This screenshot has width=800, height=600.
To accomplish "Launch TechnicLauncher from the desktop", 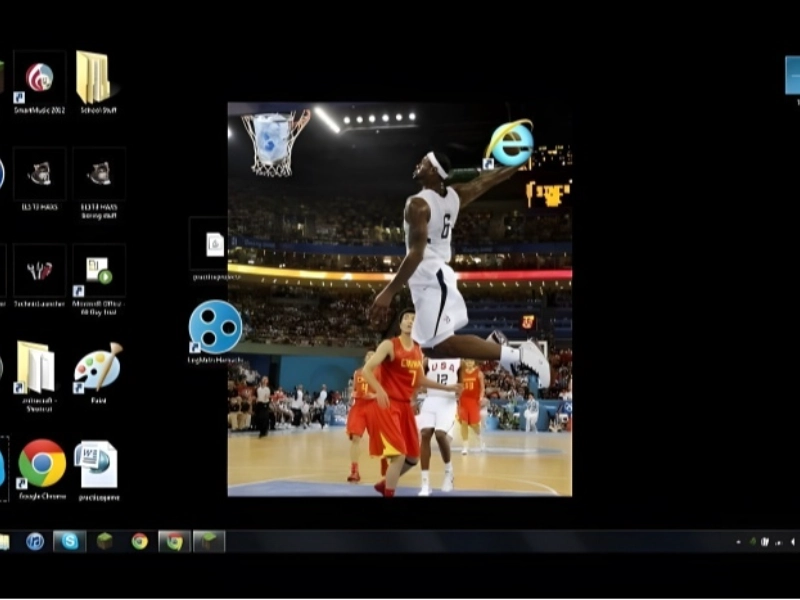I will click(x=40, y=271).
